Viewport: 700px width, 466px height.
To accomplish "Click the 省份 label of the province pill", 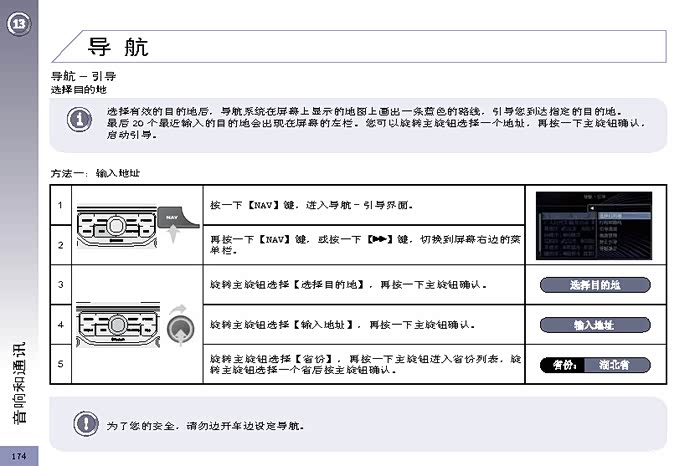I will tap(563, 365).
